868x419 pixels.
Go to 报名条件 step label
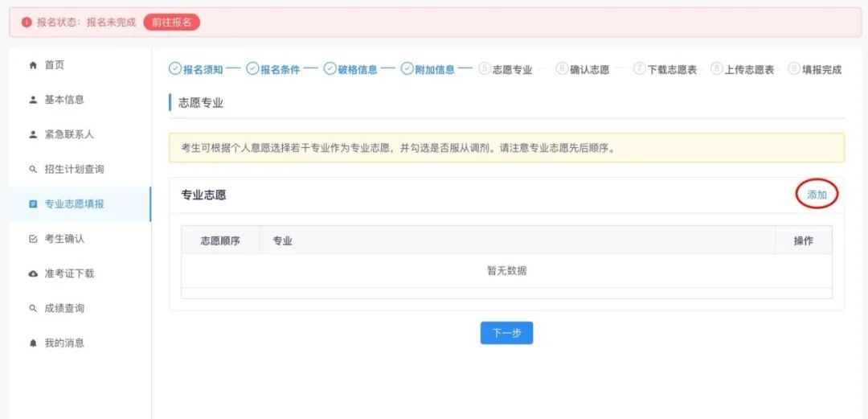click(x=280, y=70)
